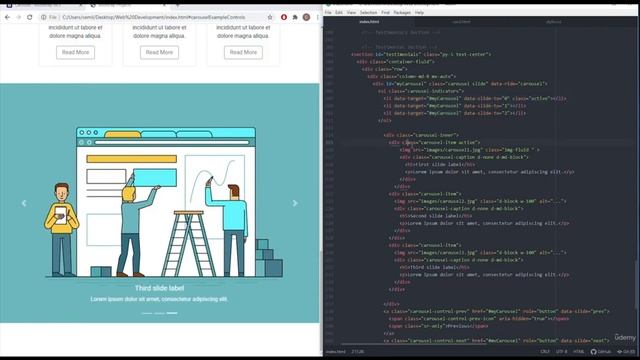This screenshot has height=360, width=640.
Task: Click the myCarousel div code line
Action: (x=460, y=84)
